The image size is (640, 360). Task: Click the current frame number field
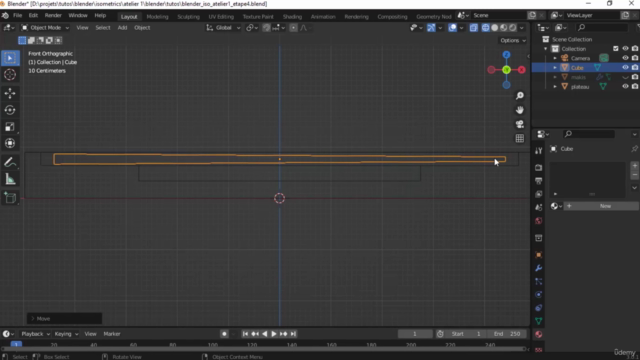click(x=415, y=334)
